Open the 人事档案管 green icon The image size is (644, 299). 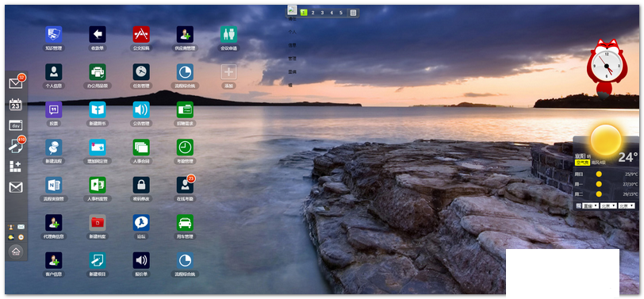click(98, 186)
